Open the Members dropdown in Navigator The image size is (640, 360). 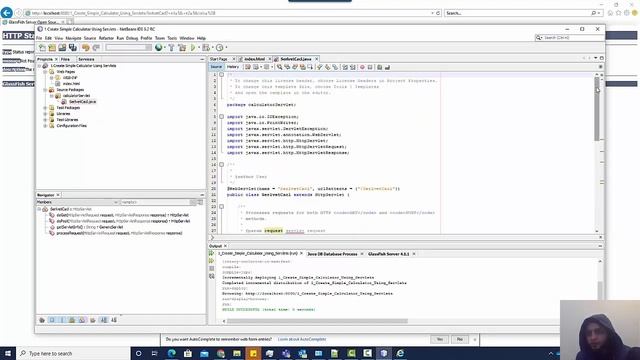coord(78,202)
